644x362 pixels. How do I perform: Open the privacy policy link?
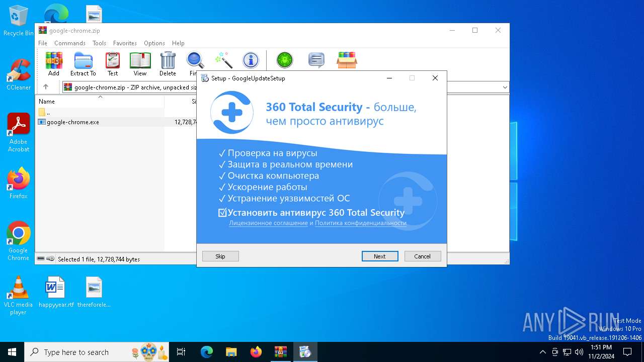361,223
